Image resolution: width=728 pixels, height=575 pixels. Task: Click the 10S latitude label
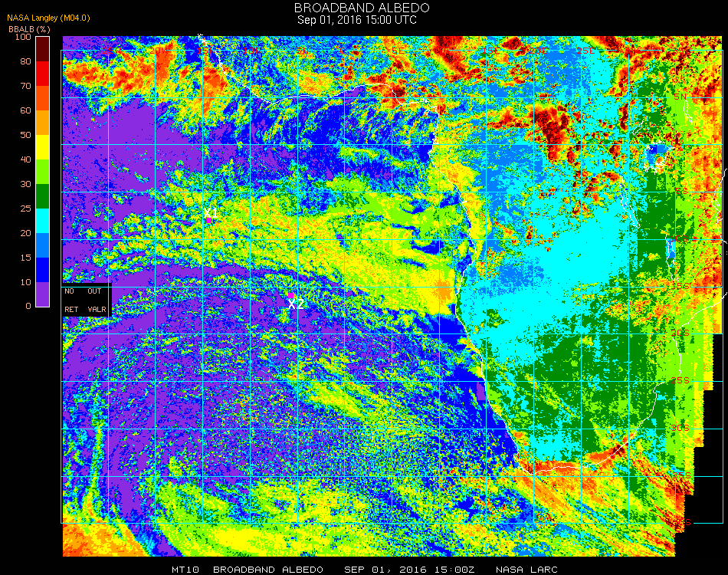point(679,238)
